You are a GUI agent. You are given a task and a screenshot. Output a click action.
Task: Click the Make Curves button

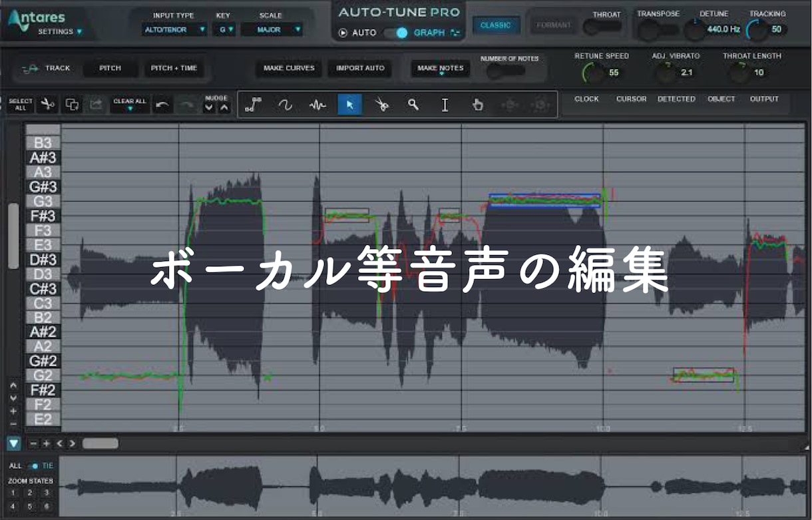coord(289,68)
